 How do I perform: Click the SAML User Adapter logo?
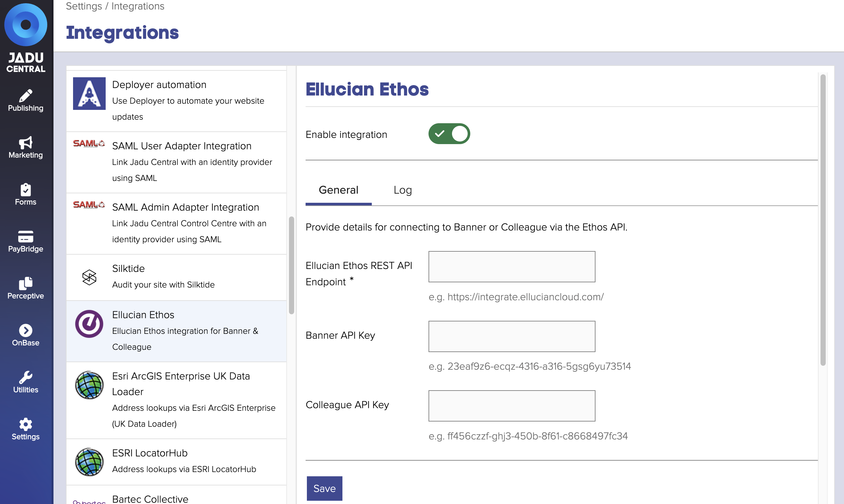point(89,144)
